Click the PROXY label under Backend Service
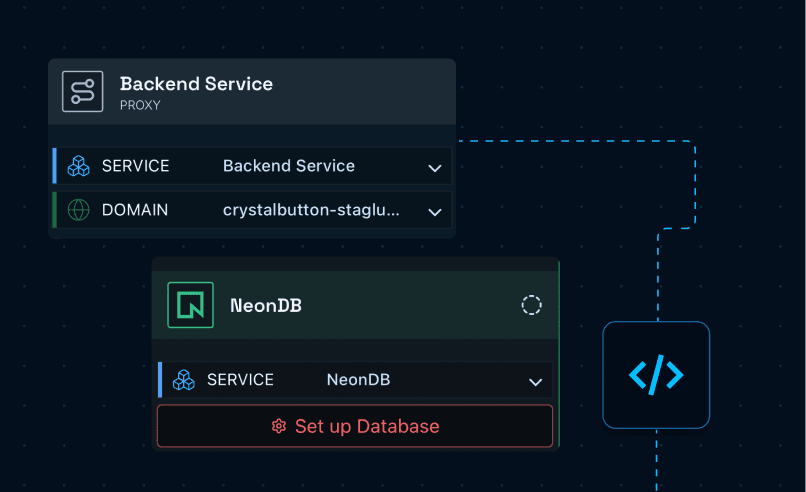Viewport: 806px width, 492px height. 140,105
